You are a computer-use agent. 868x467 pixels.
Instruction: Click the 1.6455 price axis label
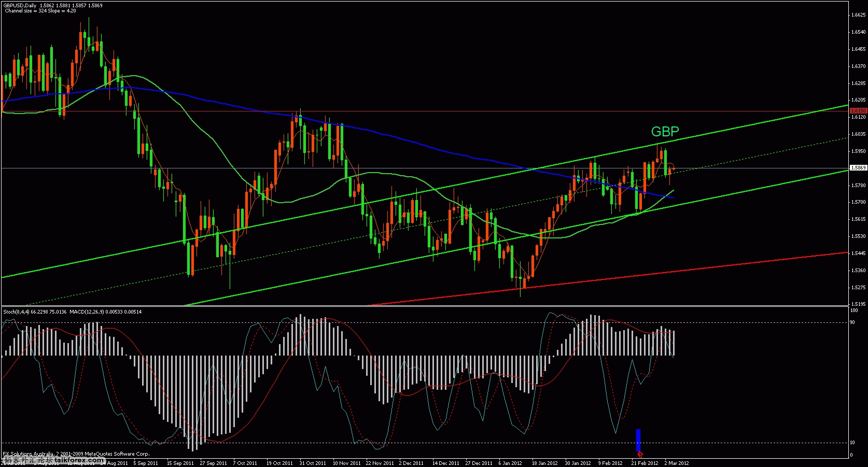click(859, 49)
